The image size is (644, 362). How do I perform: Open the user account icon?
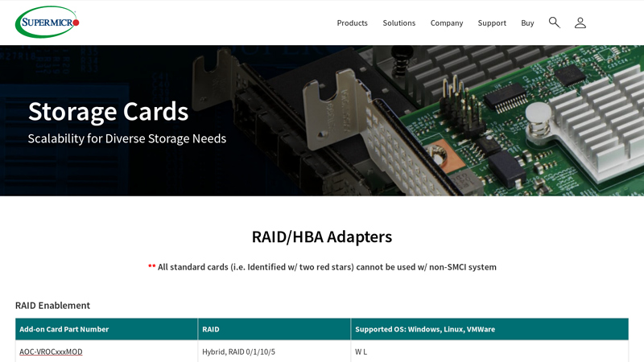580,23
